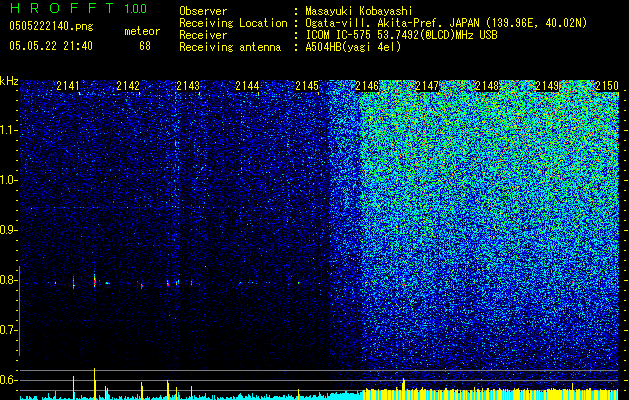629x400 pixels.
Task: Click the 2147 time marker
Action: [x=427, y=86]
